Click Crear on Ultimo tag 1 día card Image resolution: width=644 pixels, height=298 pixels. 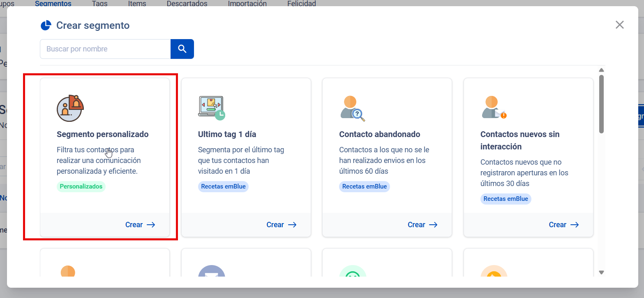point(281,225)
